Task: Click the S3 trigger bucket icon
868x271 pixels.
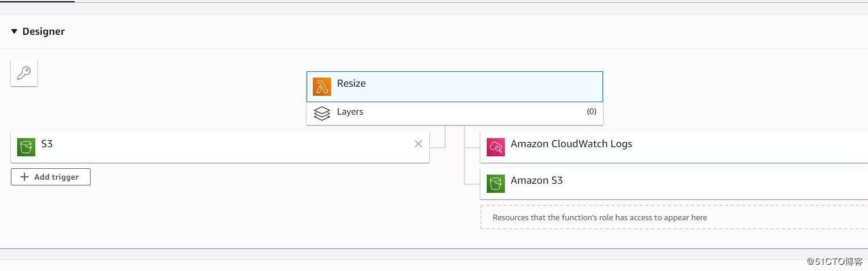Action: [x=26, y=147]
